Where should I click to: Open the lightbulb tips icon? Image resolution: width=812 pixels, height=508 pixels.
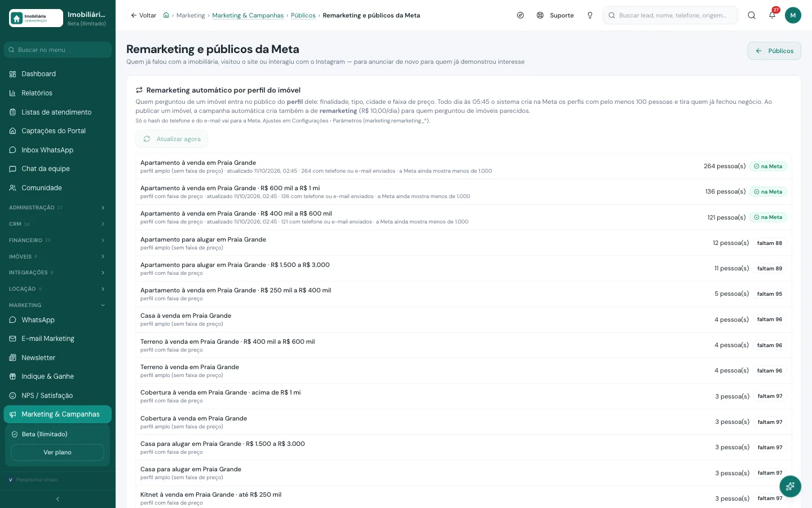click(590, 15)
